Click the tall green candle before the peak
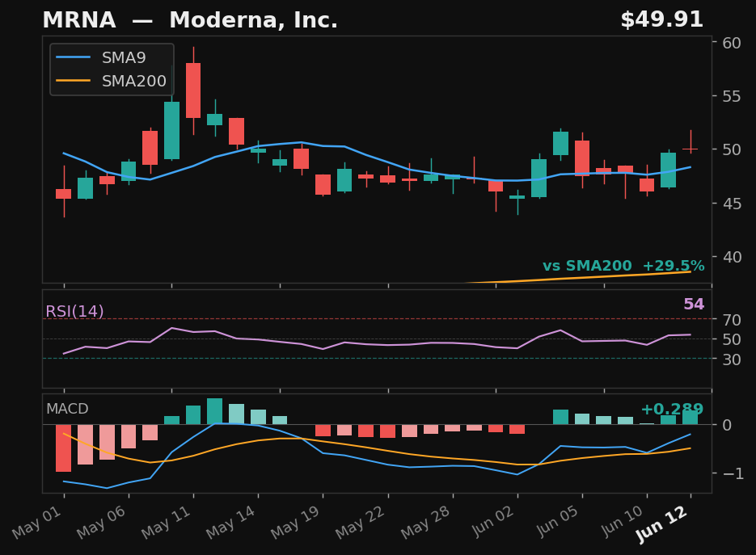Viewport: 756px width, 555px height. pyautogui.click(x=171, y=130)
